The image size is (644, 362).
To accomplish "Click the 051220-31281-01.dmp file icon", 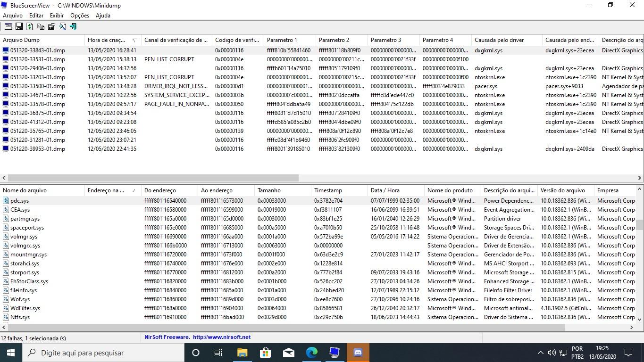I will (x=6, y=140).
